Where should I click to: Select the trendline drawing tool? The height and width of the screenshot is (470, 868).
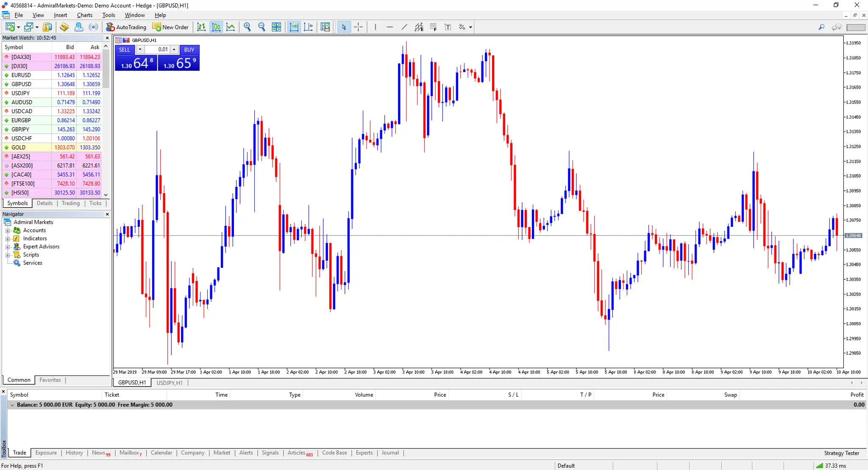404,27
